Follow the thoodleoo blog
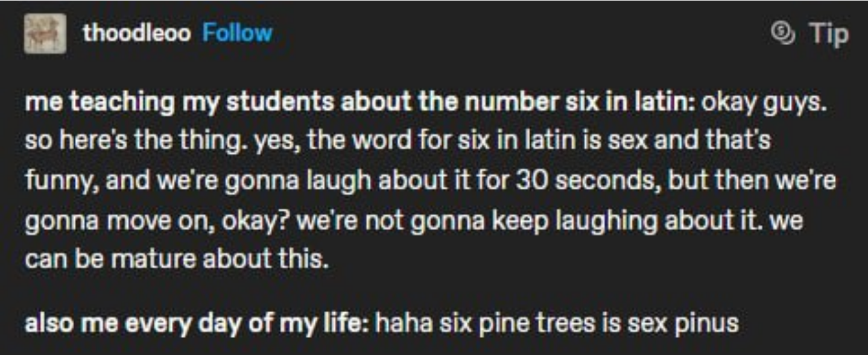This screenshot has width=868, height=355. (x=237, y=33)
